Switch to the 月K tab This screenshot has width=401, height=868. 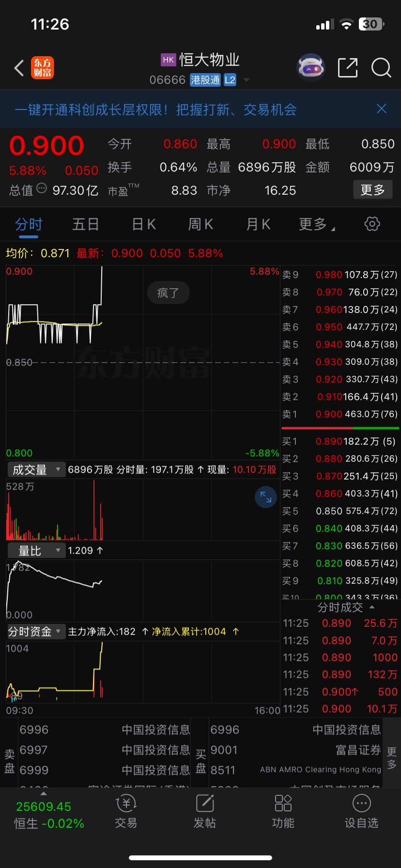click(258, 224)
